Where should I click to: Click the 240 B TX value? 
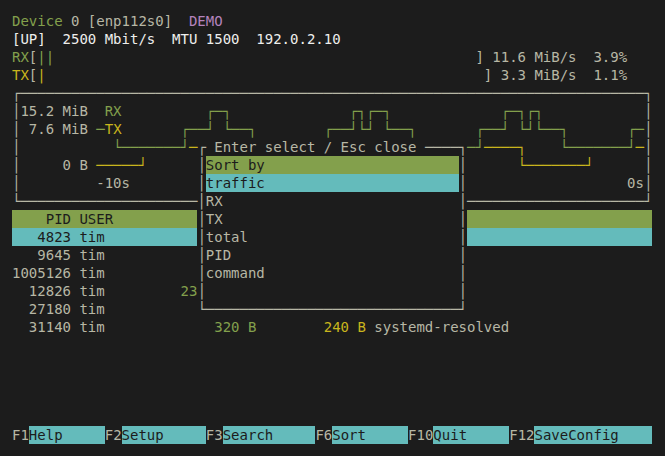point(345,327)
